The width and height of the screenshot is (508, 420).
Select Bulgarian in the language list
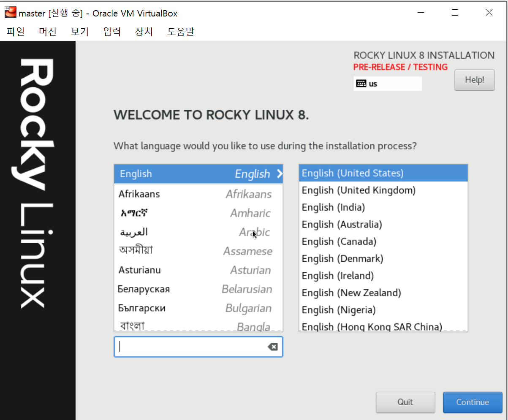pos(198,308)
